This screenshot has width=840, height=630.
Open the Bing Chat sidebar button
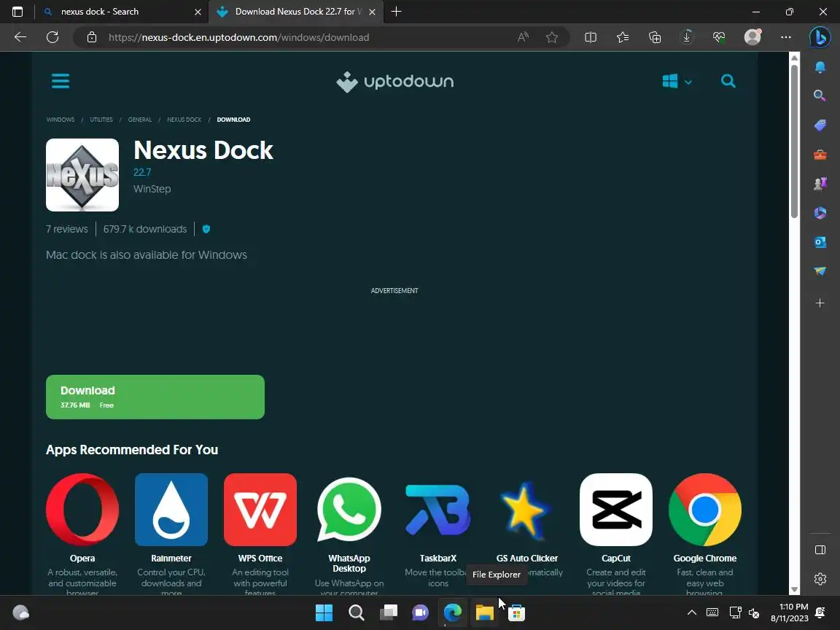tap(820, 37)
